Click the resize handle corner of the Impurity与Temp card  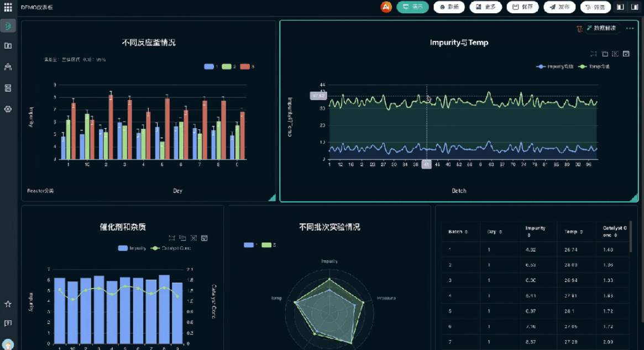[635, 198]
